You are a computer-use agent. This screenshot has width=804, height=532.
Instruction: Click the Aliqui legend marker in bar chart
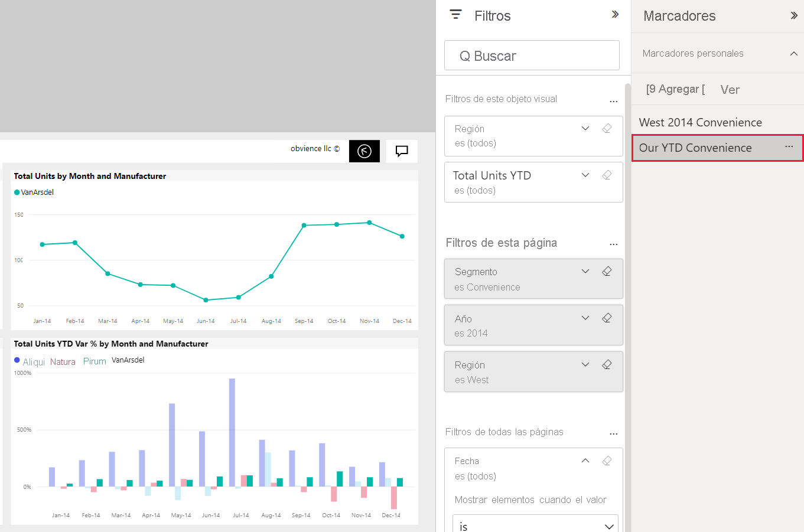[17, 360]
